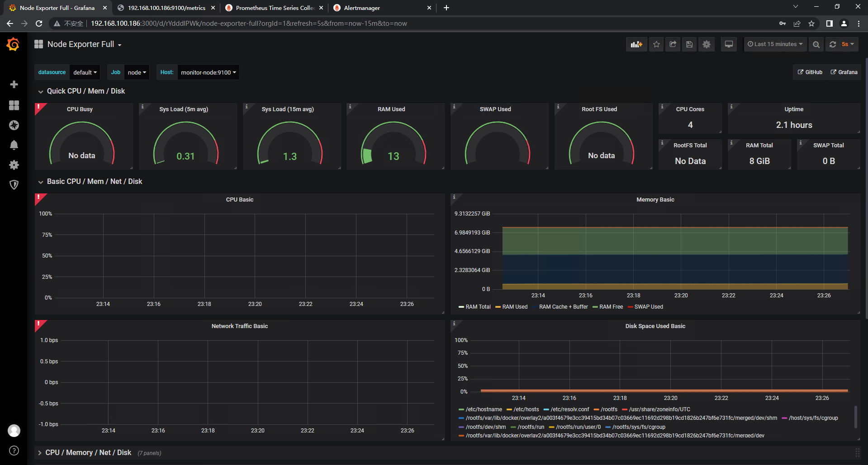Open the Help question mark icon
868x465 pixels.
[x=14, y=451]
